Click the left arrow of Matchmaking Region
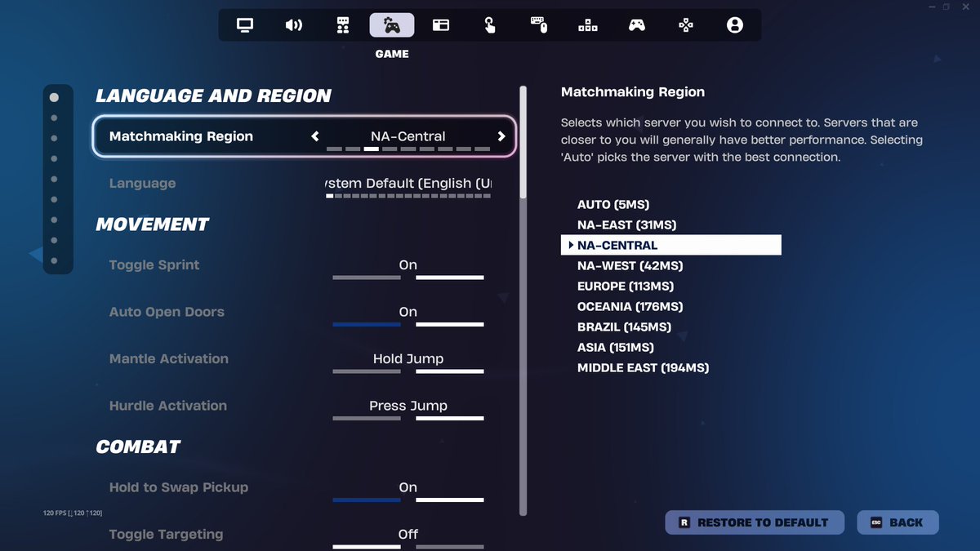 click(315, 136)
